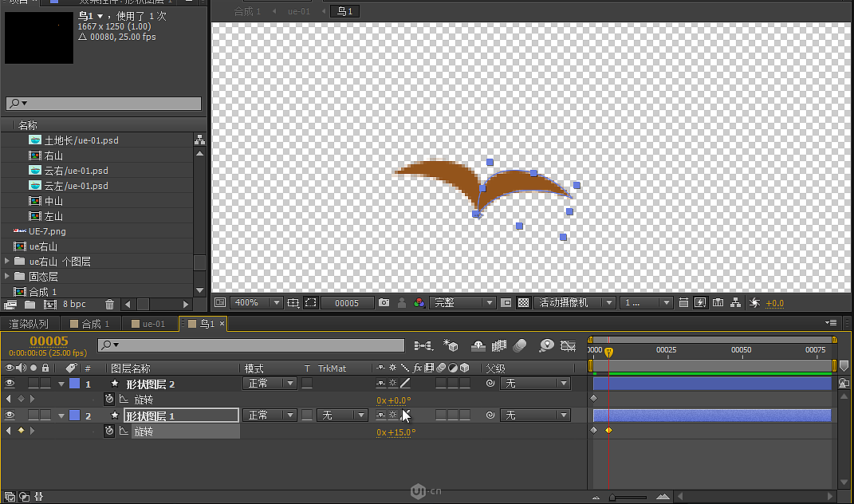Expand or collapse the layer switches pane icon
The image size is (854, 504).
tap(10, 497)
